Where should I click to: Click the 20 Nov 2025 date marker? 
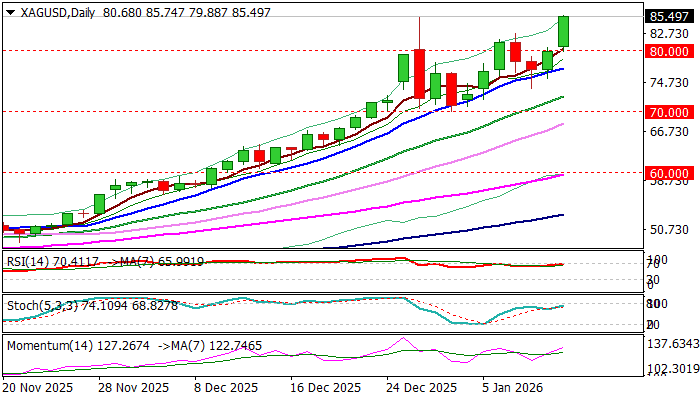point(37,387)
